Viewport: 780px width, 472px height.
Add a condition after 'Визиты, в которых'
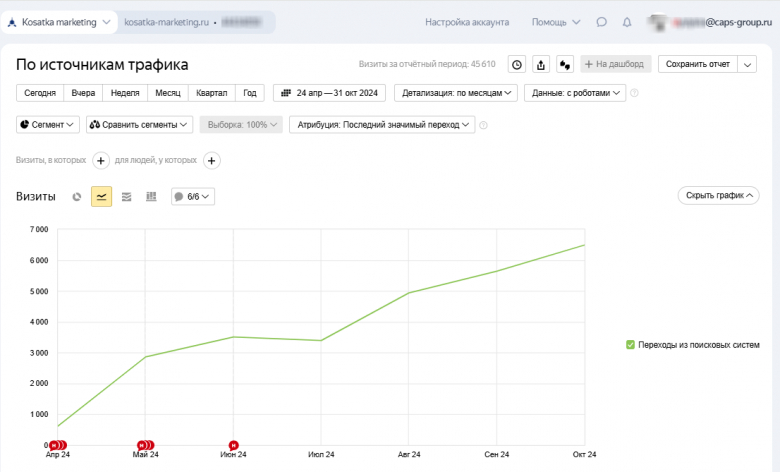101,160
